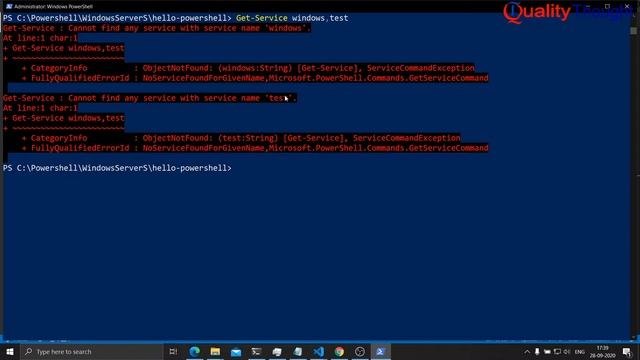Open the Windows Start menu
The height and width of the screenshot is (360, 640).
pos(10,351)
